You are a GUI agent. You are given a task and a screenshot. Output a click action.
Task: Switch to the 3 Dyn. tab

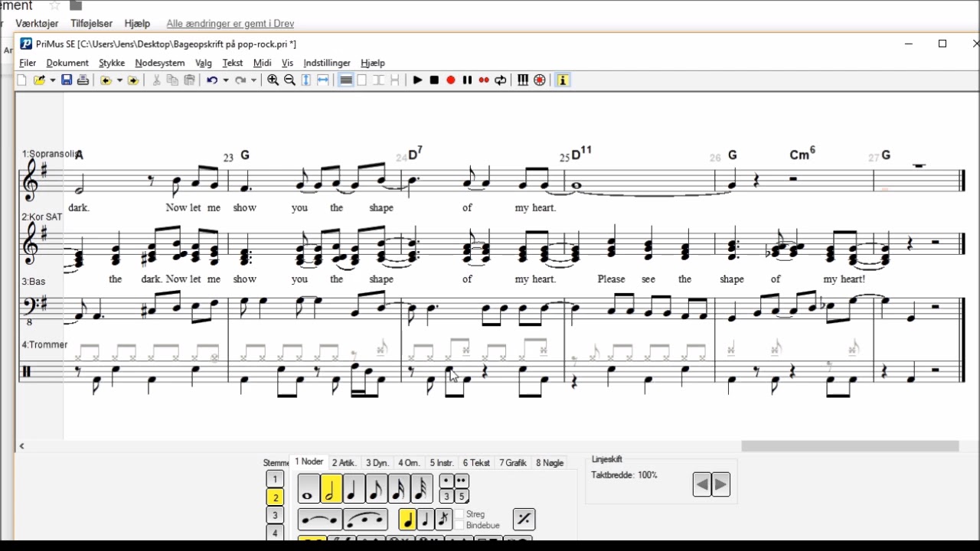pos(377,463)
